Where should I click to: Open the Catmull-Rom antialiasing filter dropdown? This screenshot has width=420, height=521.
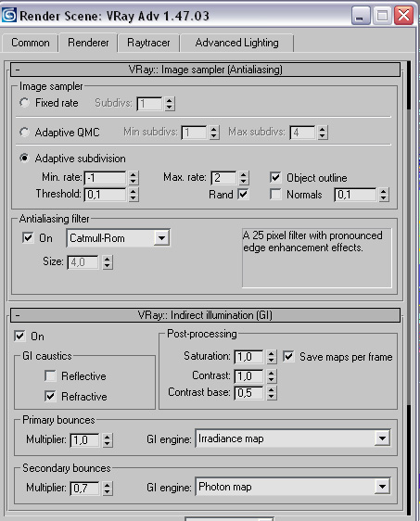[161, 238]
